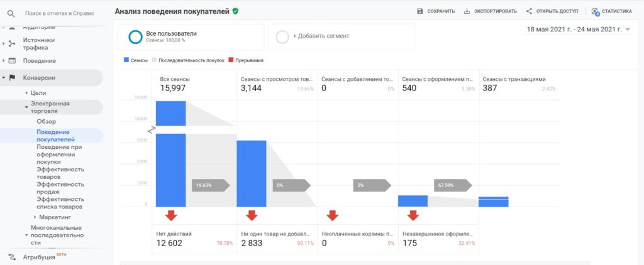This screenshot has height=265, width=644.
Task: Click the Save floppy disk icon
Action: click(420, 11)
